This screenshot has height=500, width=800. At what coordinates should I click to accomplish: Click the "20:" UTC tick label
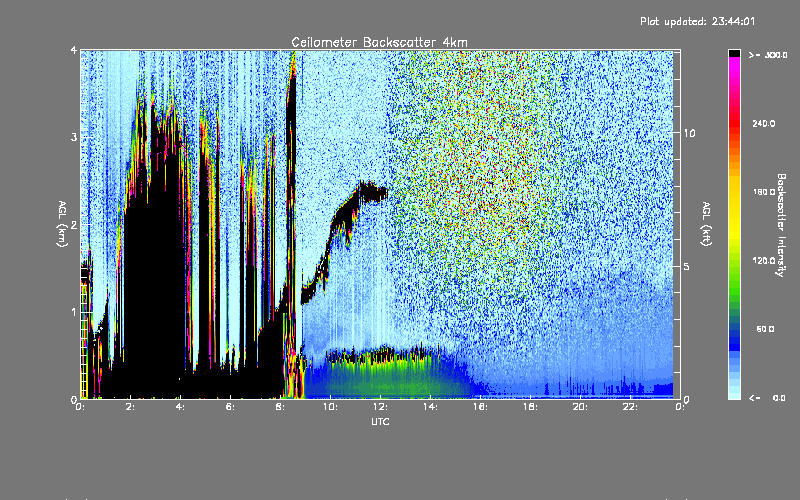click(x=580, y=407)
